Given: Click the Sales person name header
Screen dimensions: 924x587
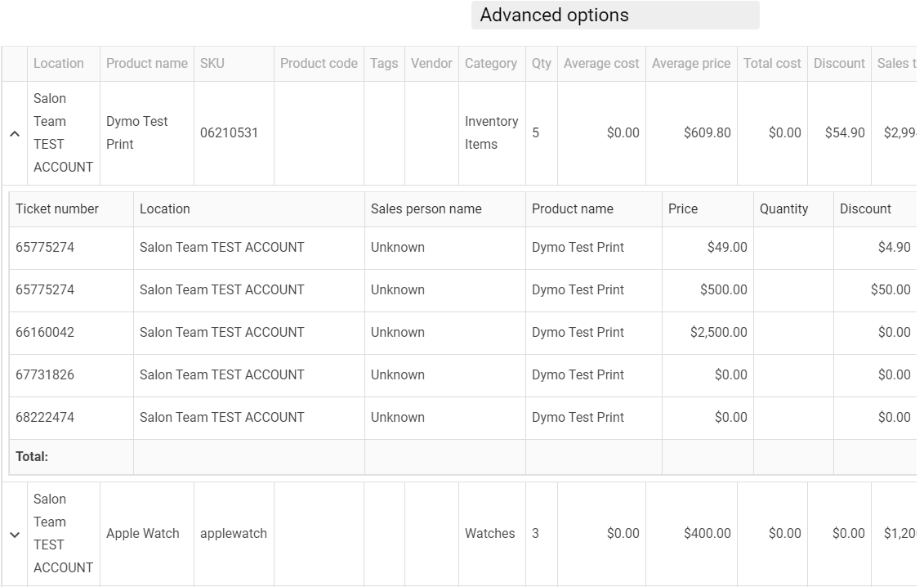Looking at the screenshot, I should click(426, 209).
